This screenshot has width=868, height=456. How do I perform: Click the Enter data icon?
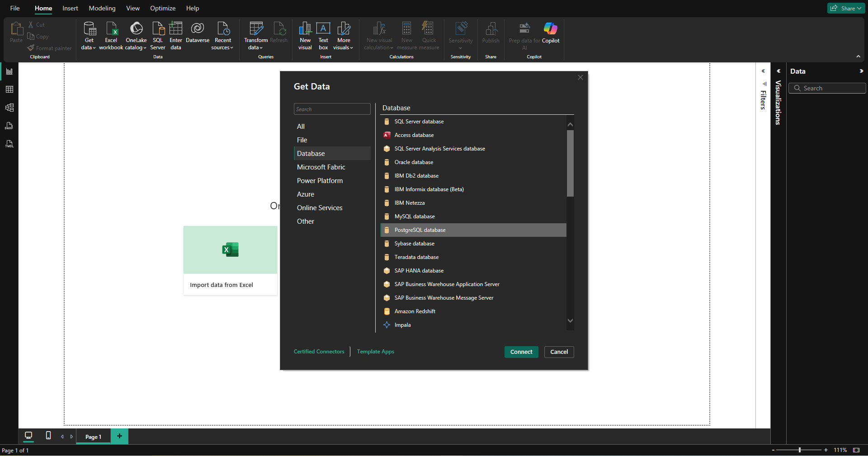(176, 35)
